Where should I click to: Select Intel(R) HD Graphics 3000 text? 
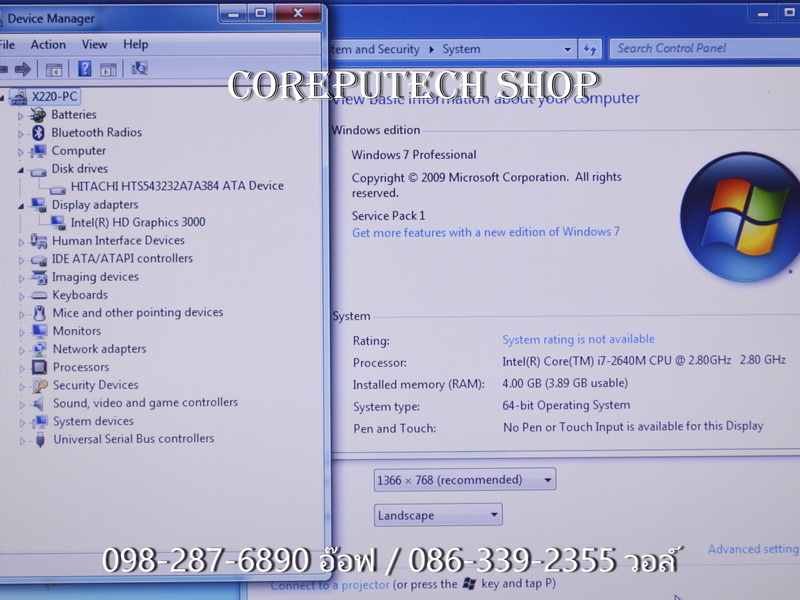[x=138, y=222]
